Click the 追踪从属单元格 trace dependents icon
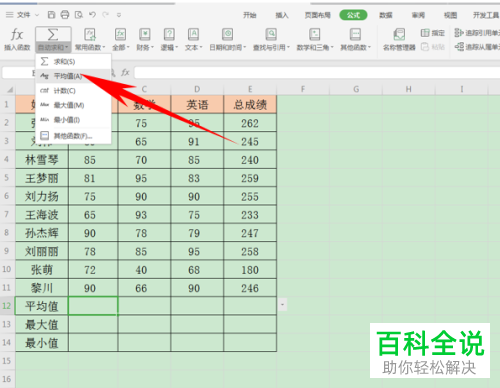 459,47
